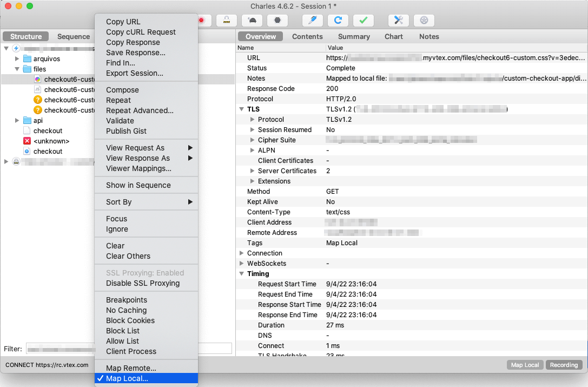Click the locked host icon in tree
588x387 pixels.
[x=16, y=161]
